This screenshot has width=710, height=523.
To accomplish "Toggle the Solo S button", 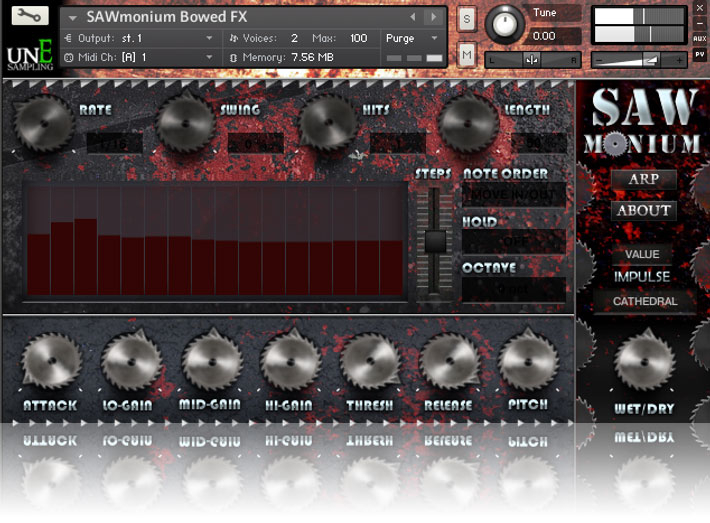I will click(x=467, y=19).
